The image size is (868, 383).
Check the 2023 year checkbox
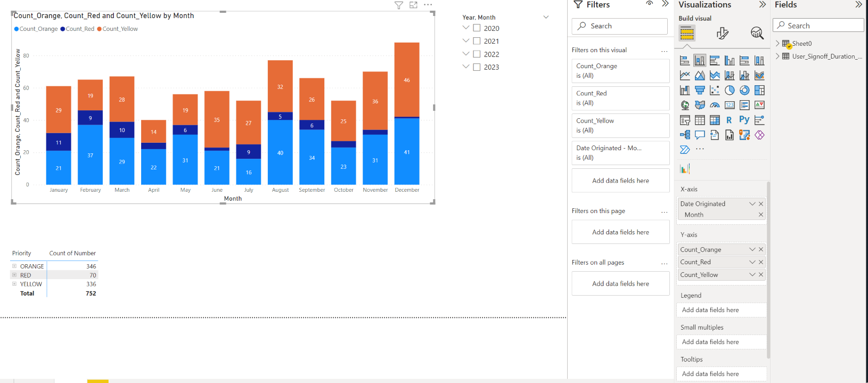coord(477,67)
